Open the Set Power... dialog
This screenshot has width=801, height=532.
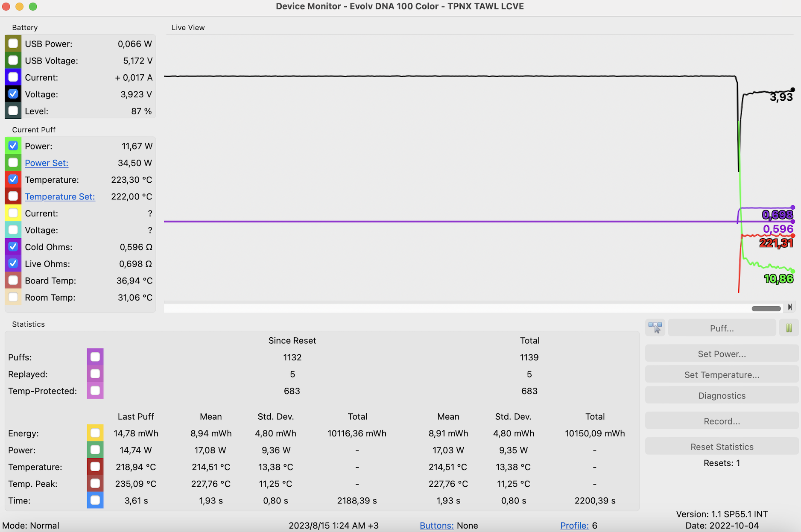[x=722, y=354]
